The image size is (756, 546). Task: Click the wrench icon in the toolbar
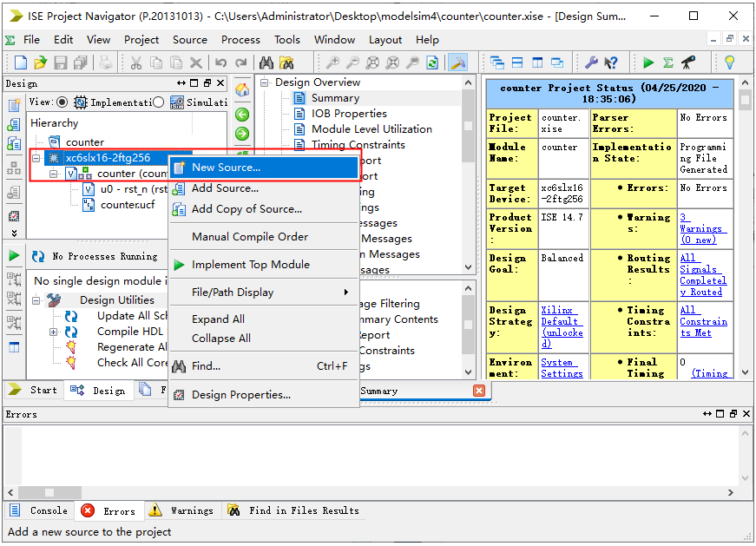[591, 62]
